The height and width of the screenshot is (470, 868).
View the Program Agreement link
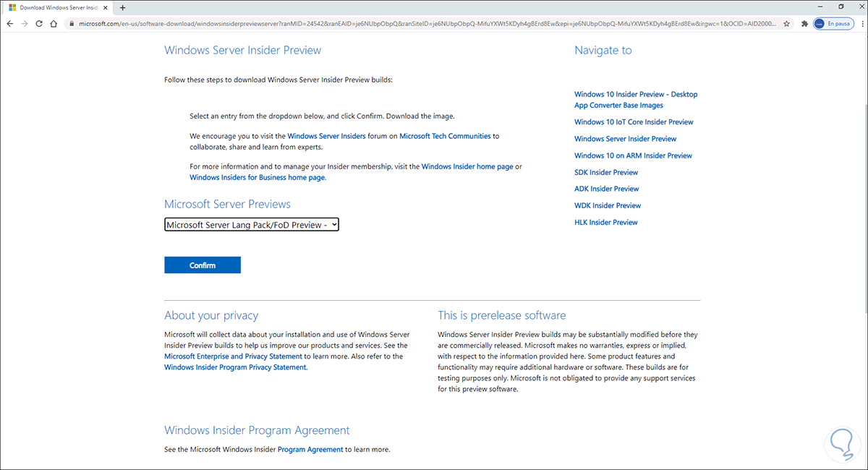(x=310, y=448)
